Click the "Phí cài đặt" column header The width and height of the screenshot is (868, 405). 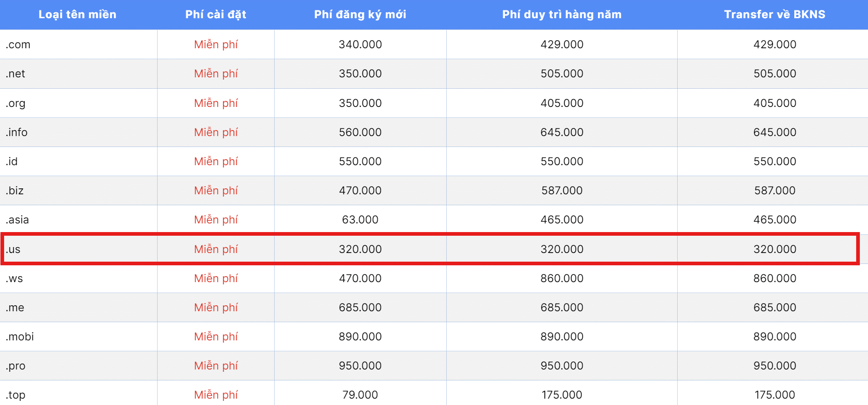point(215,15)
